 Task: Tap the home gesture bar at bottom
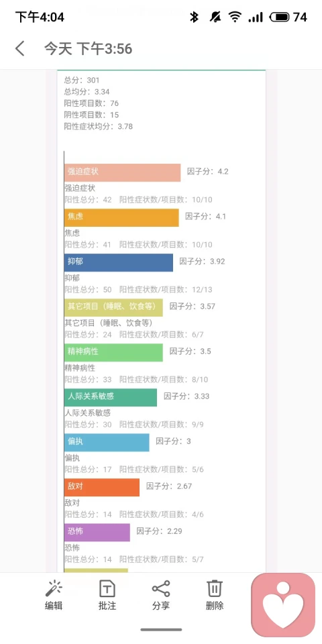click(161, 629)
